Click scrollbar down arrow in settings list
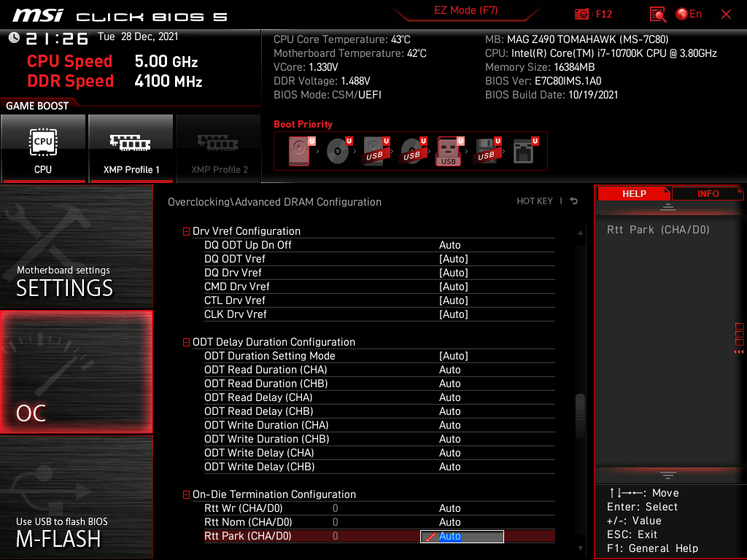 click(580, 548)
